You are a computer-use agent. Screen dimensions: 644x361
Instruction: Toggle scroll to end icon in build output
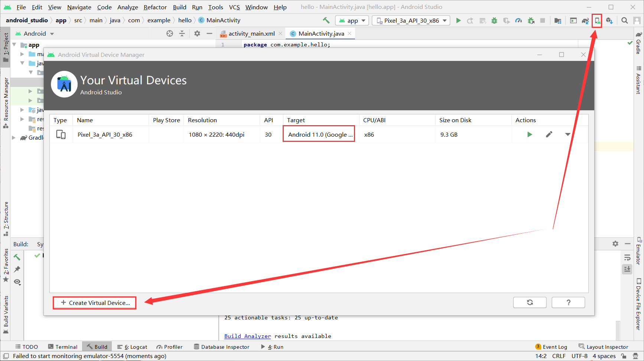click(627, 269)
